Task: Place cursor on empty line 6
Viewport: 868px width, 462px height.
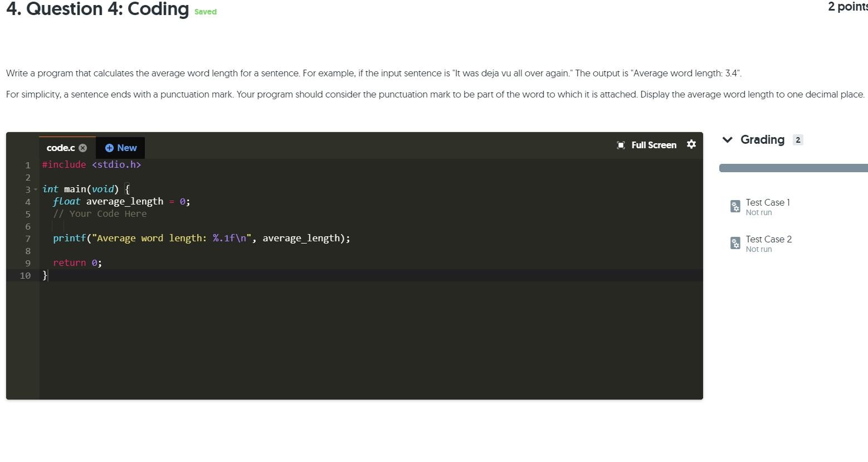Action: tap(371, 226)
